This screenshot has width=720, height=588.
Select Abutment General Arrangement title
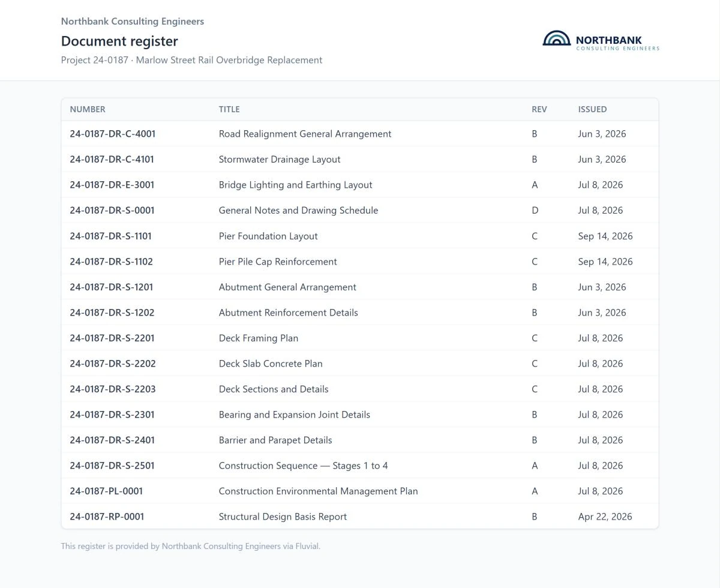pyautogui.click(x=287, y=287)
